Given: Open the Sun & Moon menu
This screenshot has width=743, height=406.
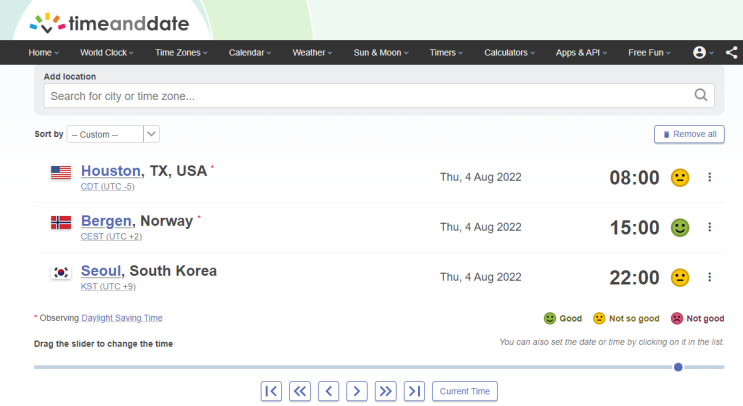Looking at the screenshot, I should (x=381, y=53).
